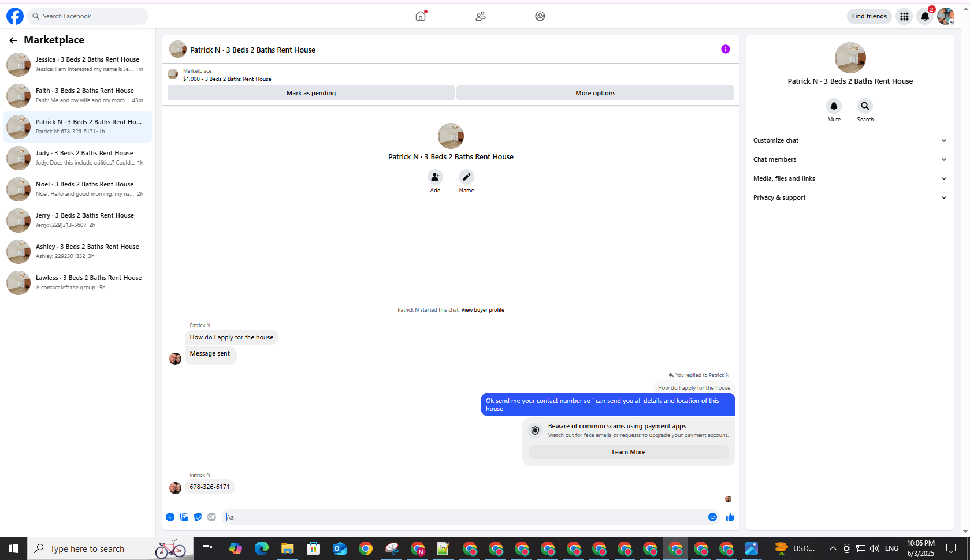970x560 pixels.
Task: Click the volume icon in system tray
Action: point(875,548)
